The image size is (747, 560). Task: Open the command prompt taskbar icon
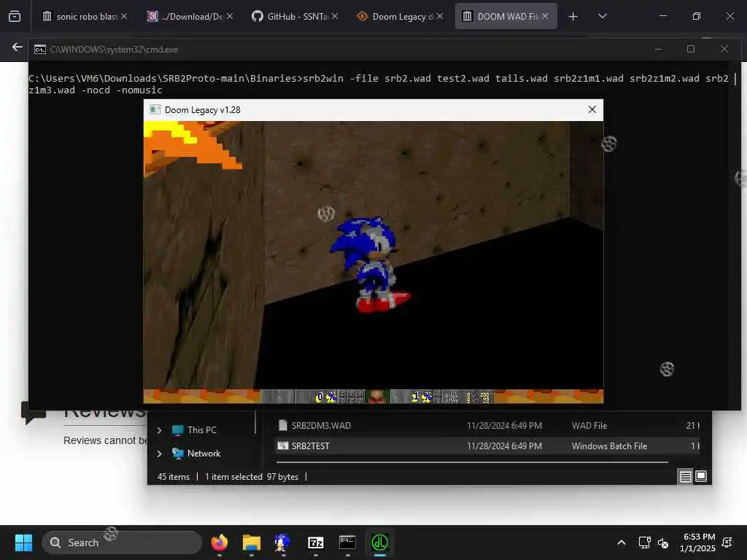347,542
